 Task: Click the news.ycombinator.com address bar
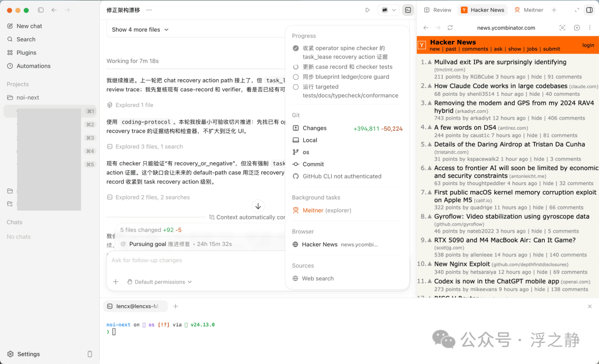pos(506,28)
